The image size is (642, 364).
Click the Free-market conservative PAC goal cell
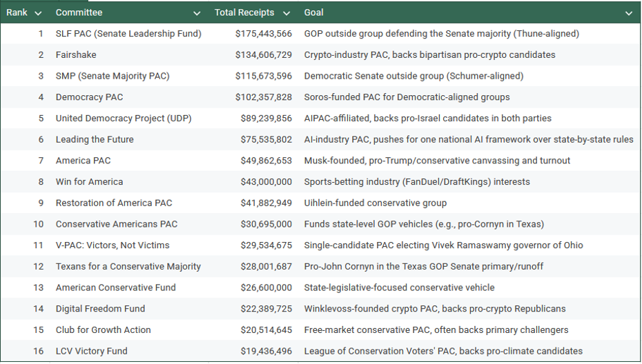pos(469,330)
